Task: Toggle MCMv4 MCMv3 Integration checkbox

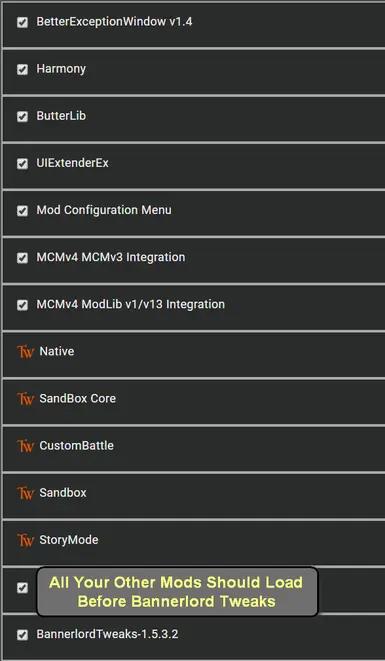Action: pyautogui.click(x=22, y=258)
